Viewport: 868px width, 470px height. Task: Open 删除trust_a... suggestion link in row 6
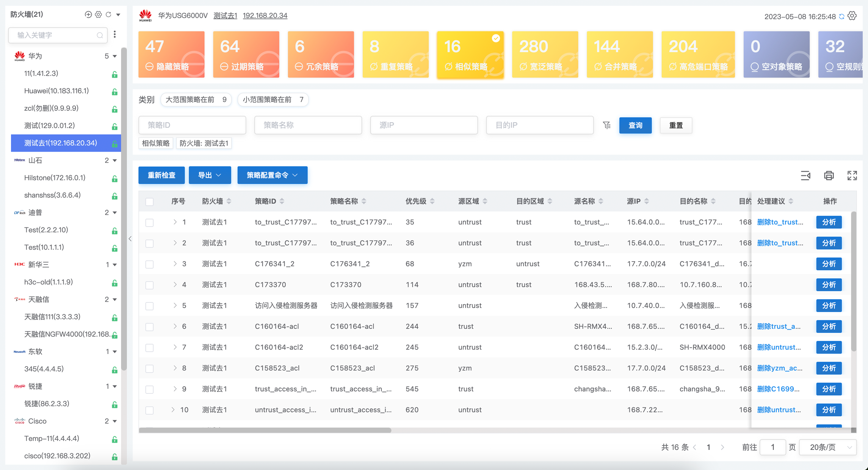coord(779,326)
